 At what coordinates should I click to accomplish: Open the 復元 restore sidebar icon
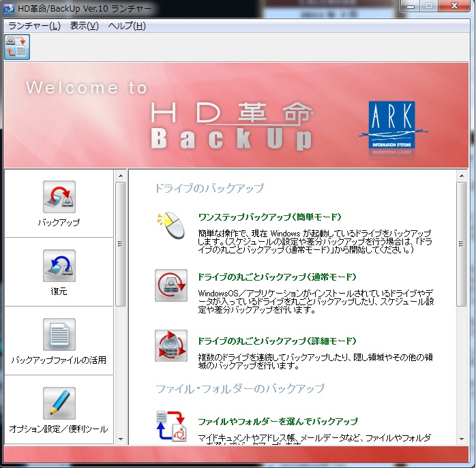tap(59, 266)
